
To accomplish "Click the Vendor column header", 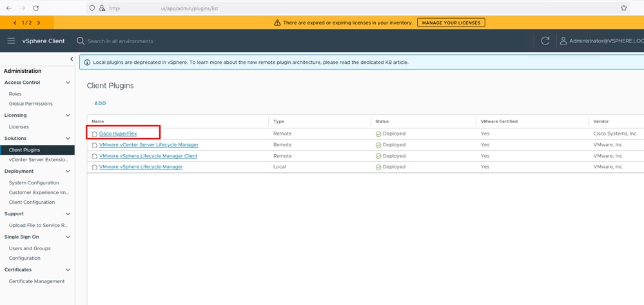I will (x=601, y=122).
